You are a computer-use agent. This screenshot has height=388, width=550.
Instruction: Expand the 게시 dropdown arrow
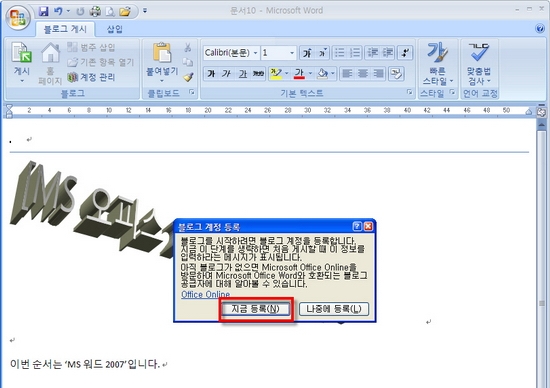coord(22,81)
